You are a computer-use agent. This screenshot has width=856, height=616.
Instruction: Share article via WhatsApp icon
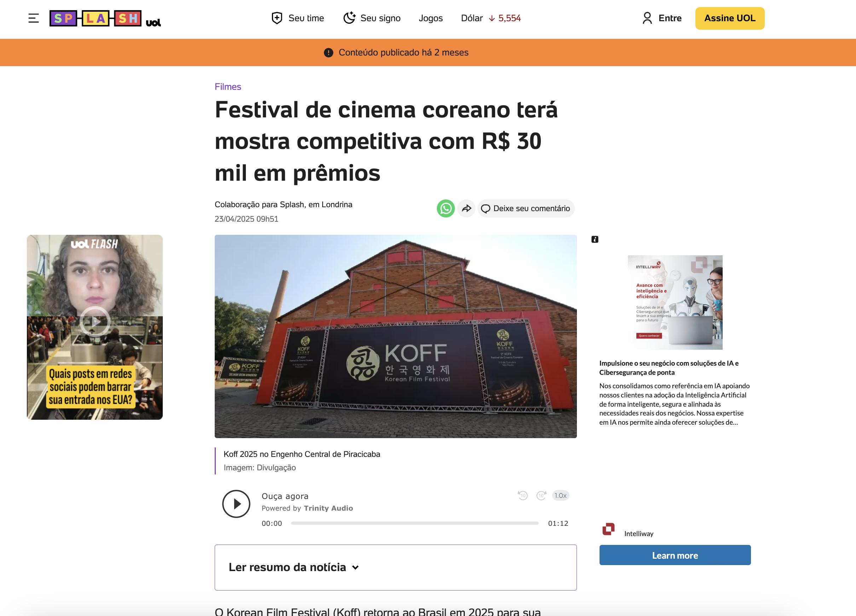[x=445, y=208]
